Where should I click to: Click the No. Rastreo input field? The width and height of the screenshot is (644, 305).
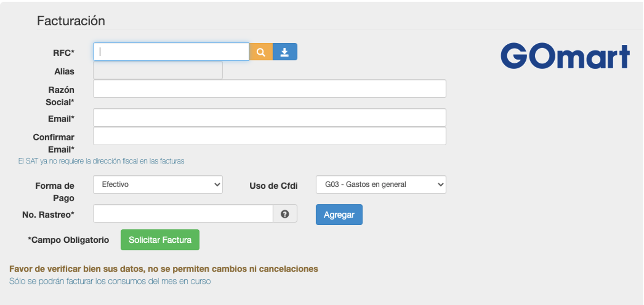183,214
